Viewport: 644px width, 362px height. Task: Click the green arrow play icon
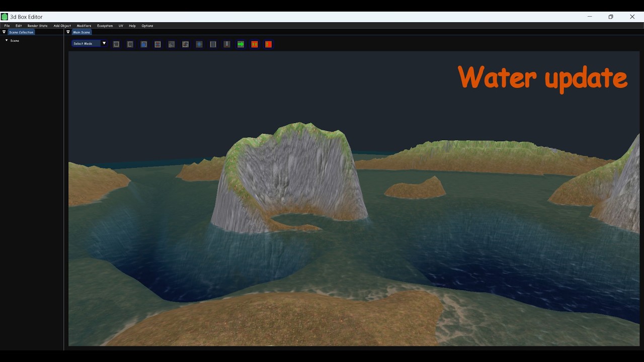point(240,44)
